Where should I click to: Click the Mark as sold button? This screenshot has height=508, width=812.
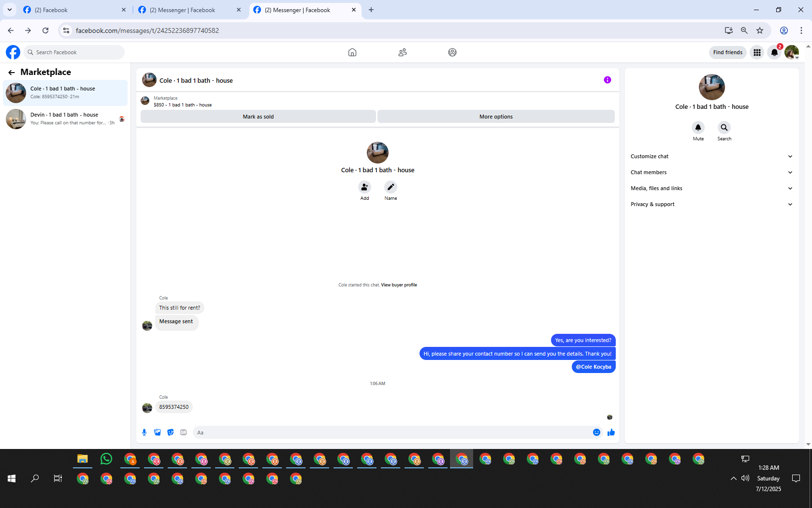coord(258,117)
